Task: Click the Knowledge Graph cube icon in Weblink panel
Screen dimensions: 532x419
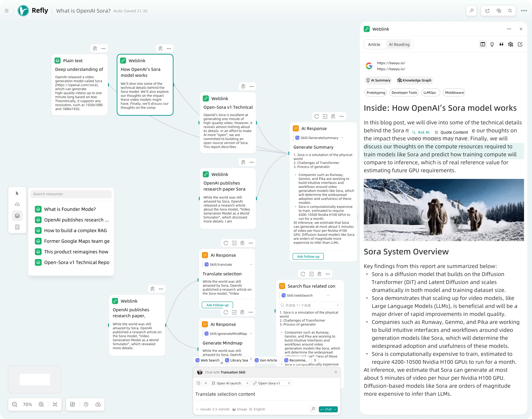Action: click(x=511, y=44)
